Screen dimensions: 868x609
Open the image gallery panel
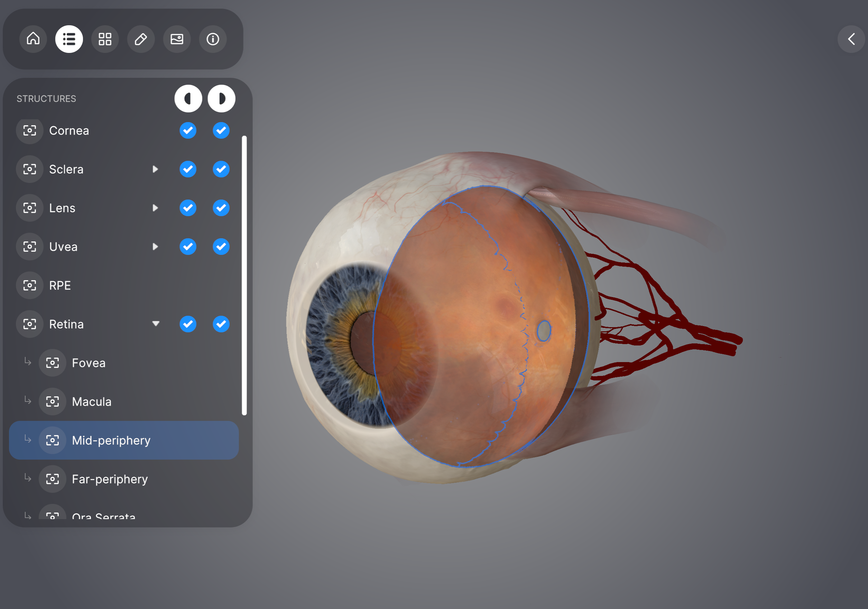(x=177, y=39)
